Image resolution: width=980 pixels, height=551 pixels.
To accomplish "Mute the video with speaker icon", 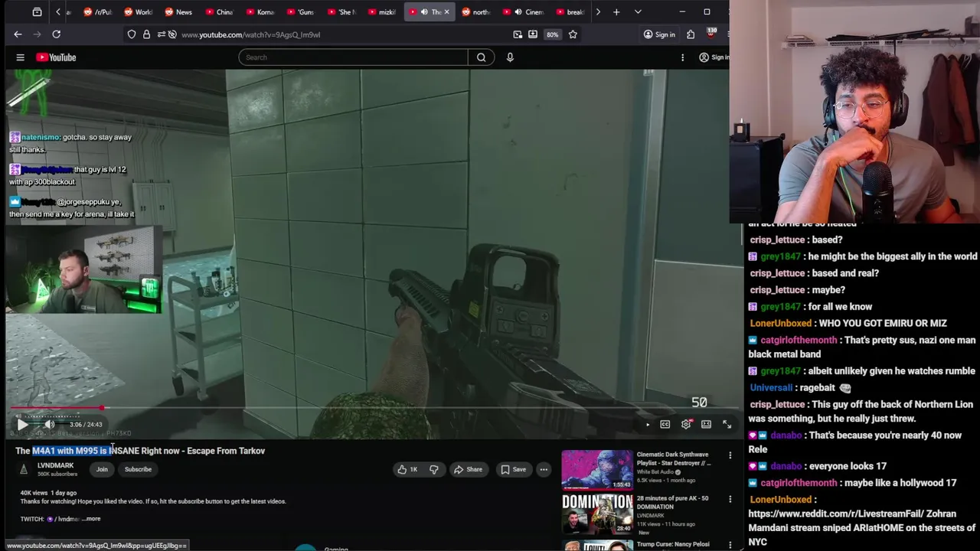I will click(x=49, y=425).
